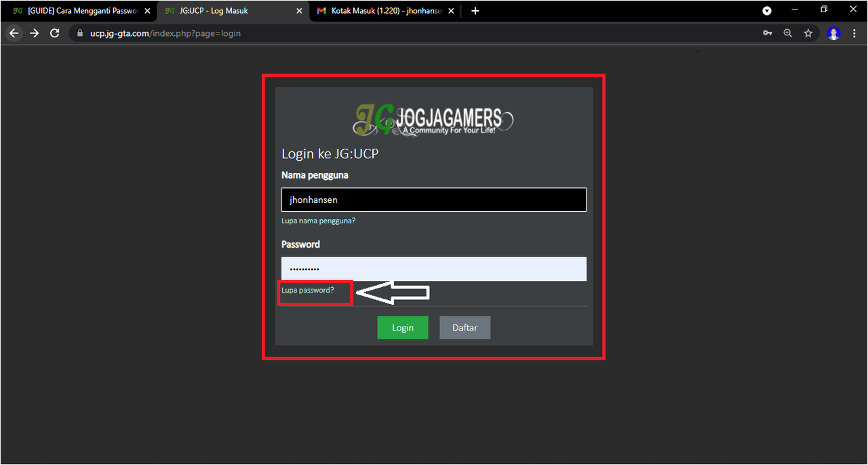The width and height of the screenshot is (868, 465).
Task: Click the Nama pengguna label
Action: click(x=315, y=175)
